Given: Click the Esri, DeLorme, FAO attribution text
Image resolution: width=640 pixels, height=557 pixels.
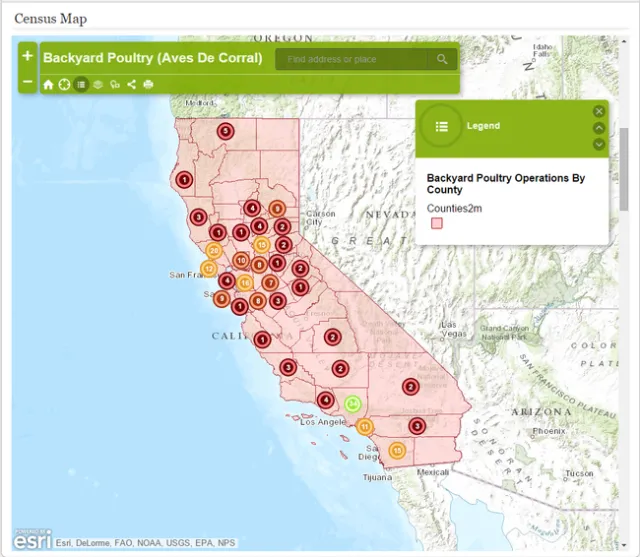Looking at the screenshot, I should [x=145, y=543].
